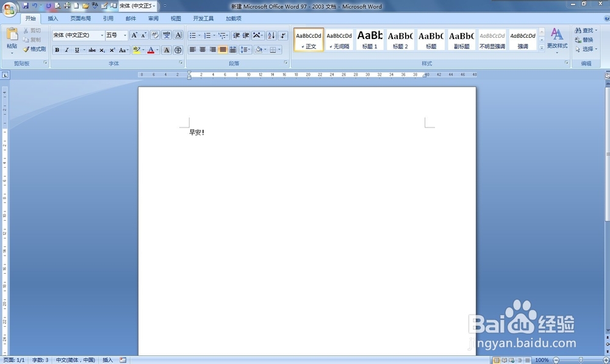Shrink font size with A-down icon
The height and width of the screenshot is (364, 610).
(x=143, y=35)
